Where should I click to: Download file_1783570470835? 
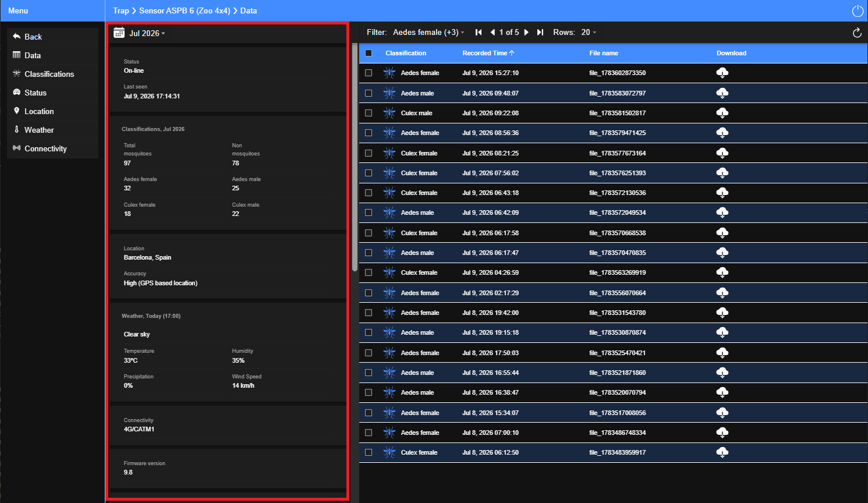pos(722,253)
